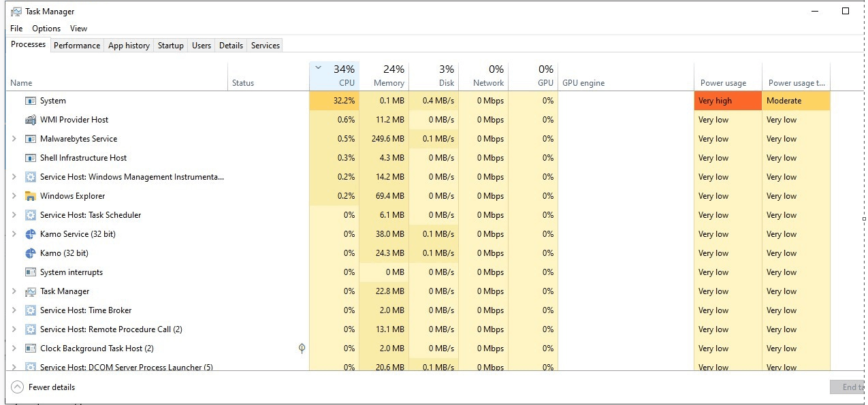The image size is (868, 405).
Task: Collapse view using Fewer details arrow
Action: pos(17,387)
